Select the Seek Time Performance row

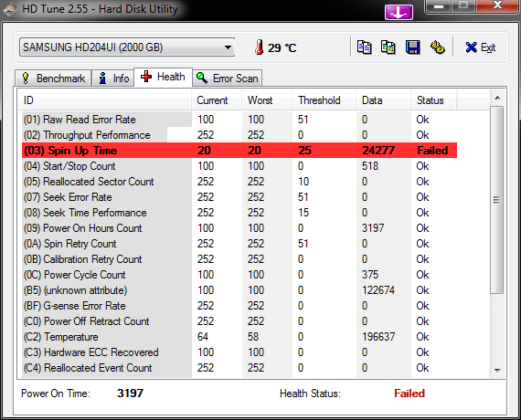[239, 213]
